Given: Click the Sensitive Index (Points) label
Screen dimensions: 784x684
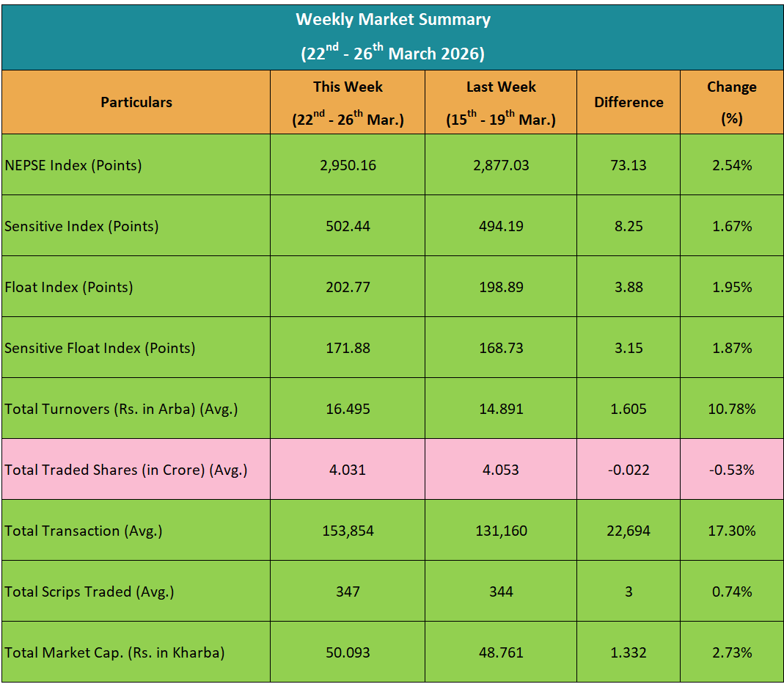Looking at the screenshot, I should tap(81, 226).
